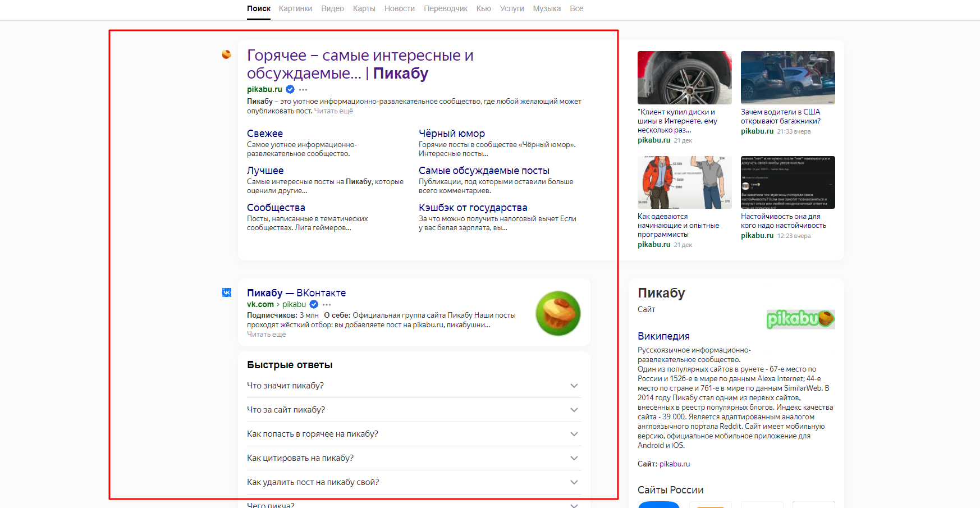Open the programmers clothing cartoon thumbnail

(x=685, y=182)
